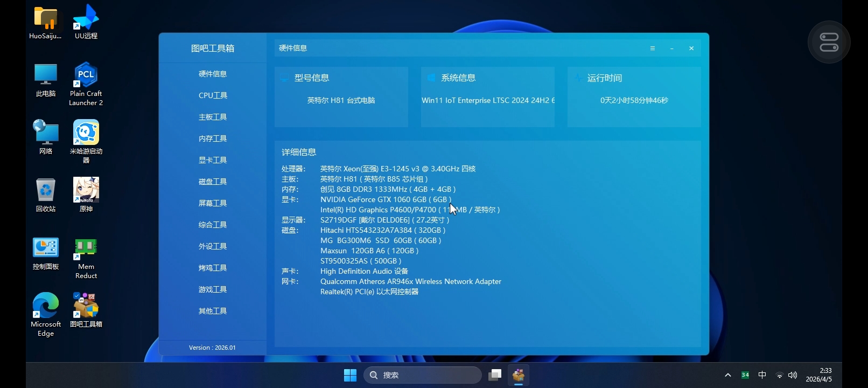
Task: Open the clock showing 2:33 and 2026/4/5
Action: [x=818, y=375]
